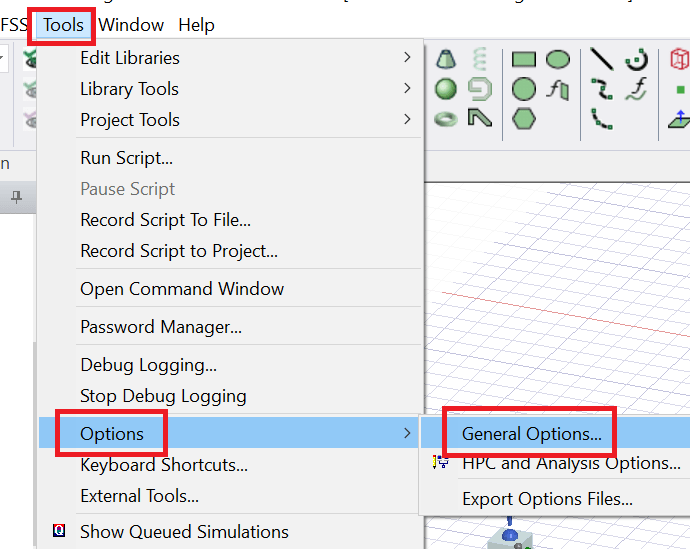Screen dimensions: 690x549
Task: Click the Draw rectangle icon
Action: click(x=524, y=60)
